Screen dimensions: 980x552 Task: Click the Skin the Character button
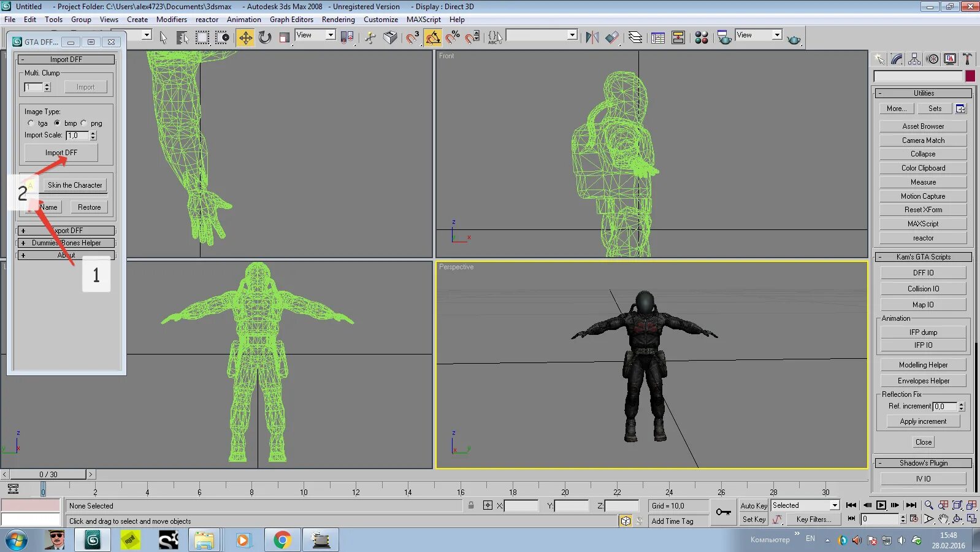pos(75,185)
